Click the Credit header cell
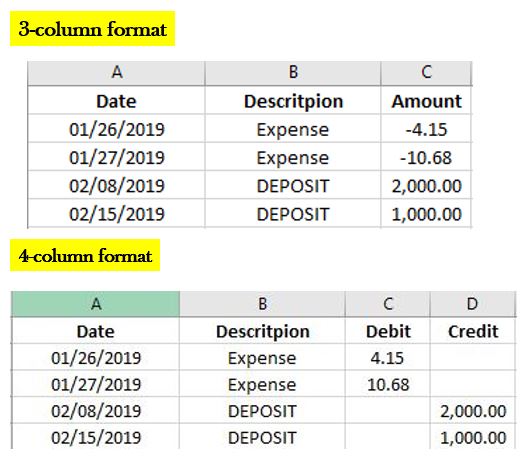 coord(473,331)
